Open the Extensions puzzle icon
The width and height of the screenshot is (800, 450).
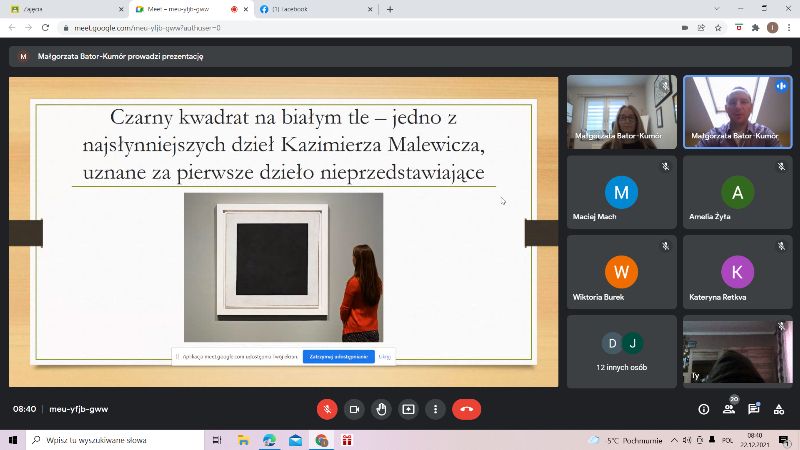(756, 28)
